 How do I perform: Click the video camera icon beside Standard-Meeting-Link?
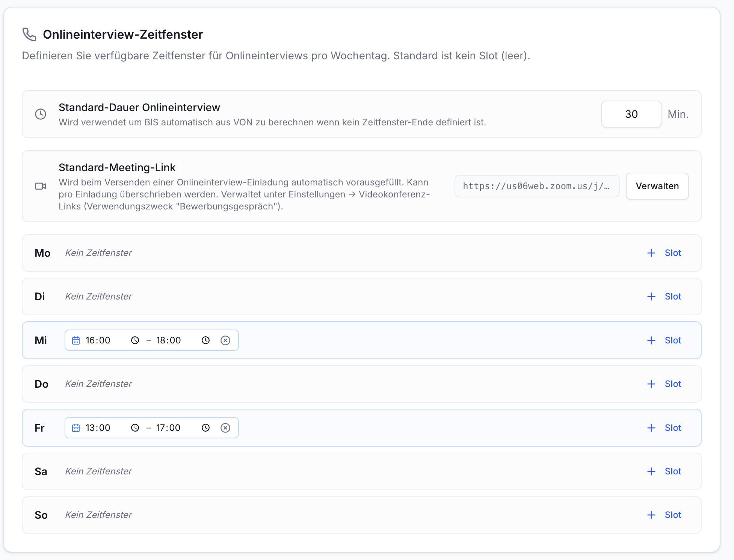tap(41, 186)
